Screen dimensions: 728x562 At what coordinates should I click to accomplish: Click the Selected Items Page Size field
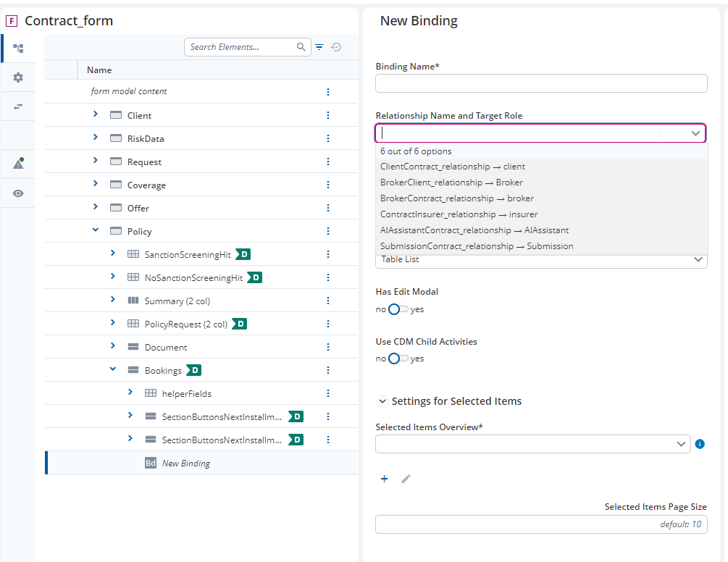coord(541,524)
